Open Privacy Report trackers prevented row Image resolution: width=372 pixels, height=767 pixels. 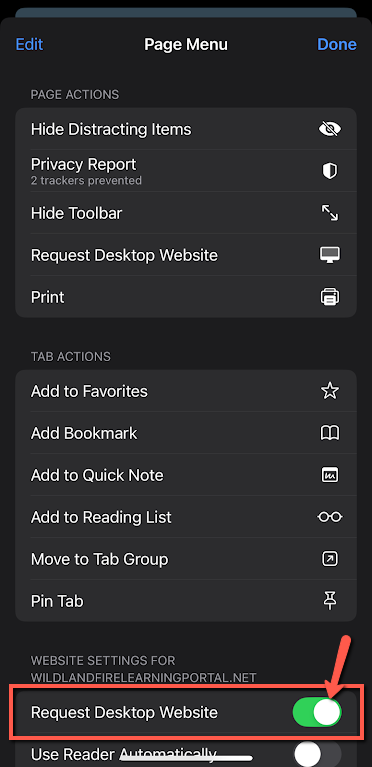pos(186,171)
